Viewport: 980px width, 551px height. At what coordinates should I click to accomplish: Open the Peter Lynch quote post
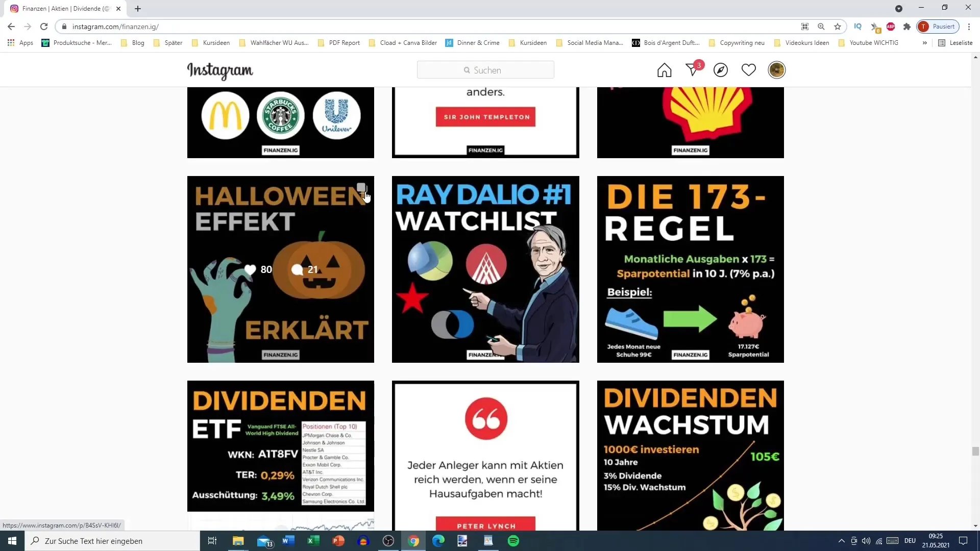(x=485, y=456)
